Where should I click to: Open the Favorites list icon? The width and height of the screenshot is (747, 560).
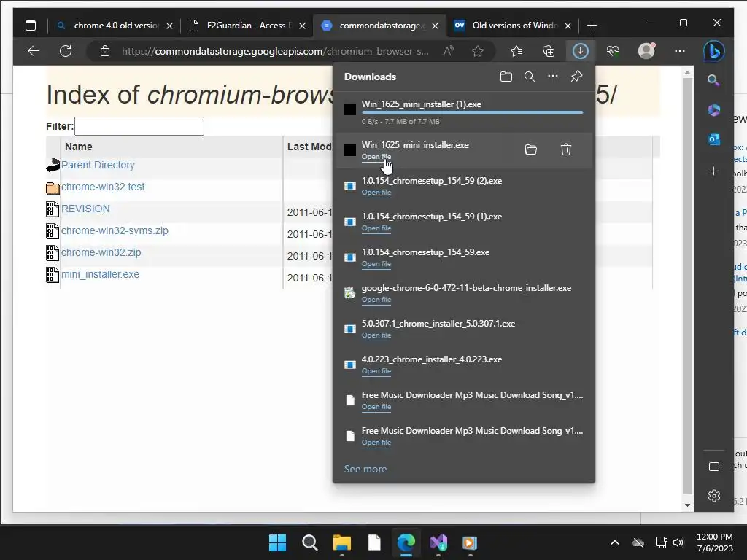tap(516, 51)
